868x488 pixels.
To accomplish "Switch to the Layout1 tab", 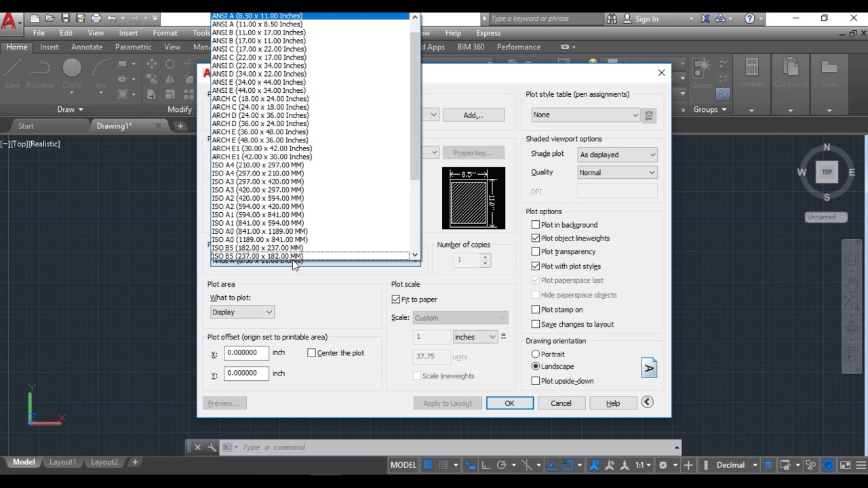I will 62,462.
